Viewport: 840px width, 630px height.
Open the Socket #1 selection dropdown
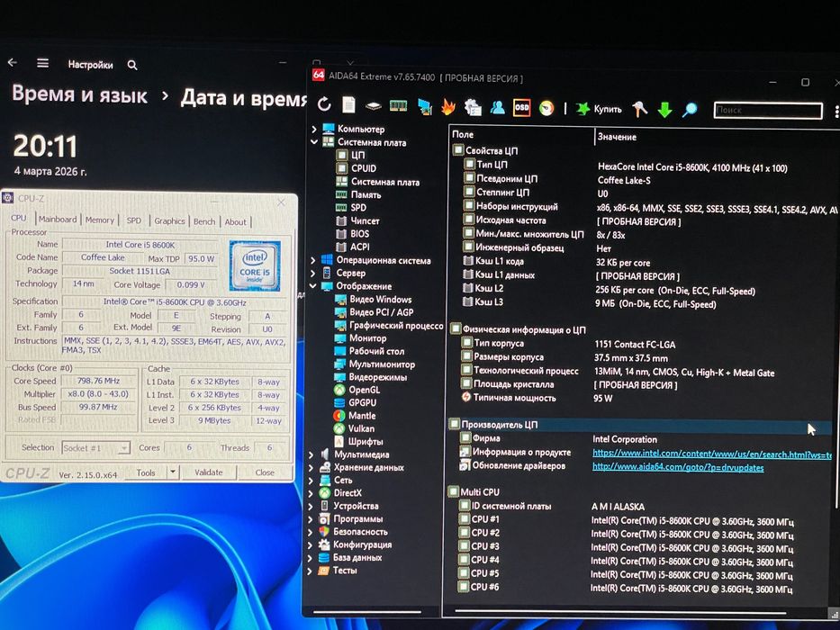96,448
